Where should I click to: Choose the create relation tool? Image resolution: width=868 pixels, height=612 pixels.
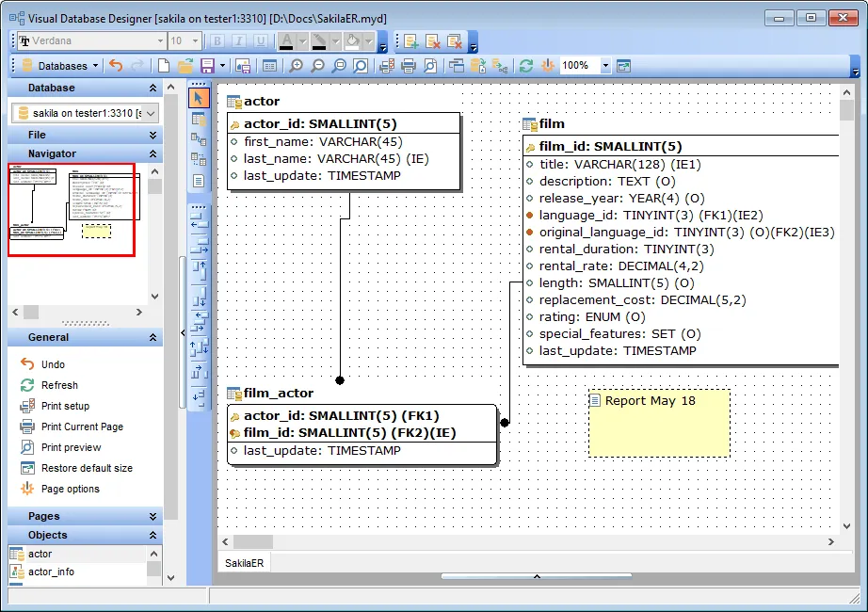(199, 139)
